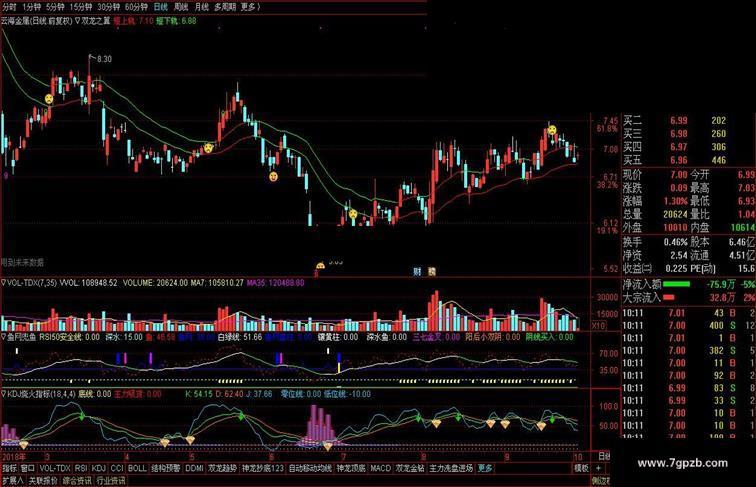Click the 买二 order book row
Screen dimensions: 756x487
point(688,121)
